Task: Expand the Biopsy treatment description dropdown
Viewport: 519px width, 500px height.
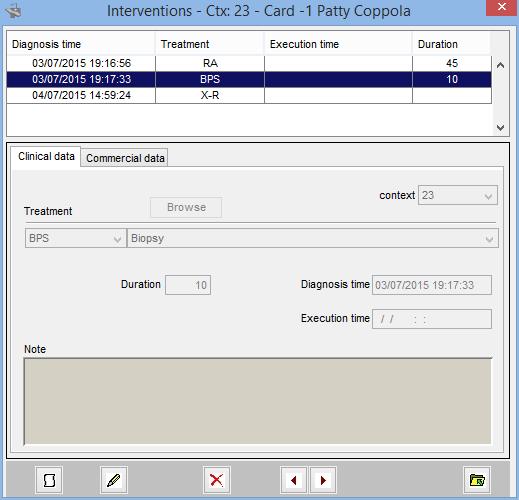Action: (x=313, y=238)
